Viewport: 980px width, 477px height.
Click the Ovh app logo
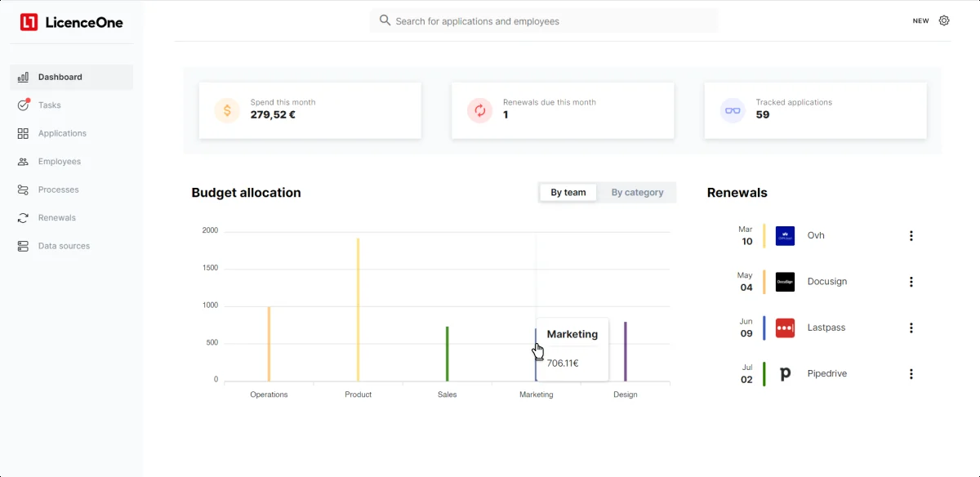click(785, 236)
